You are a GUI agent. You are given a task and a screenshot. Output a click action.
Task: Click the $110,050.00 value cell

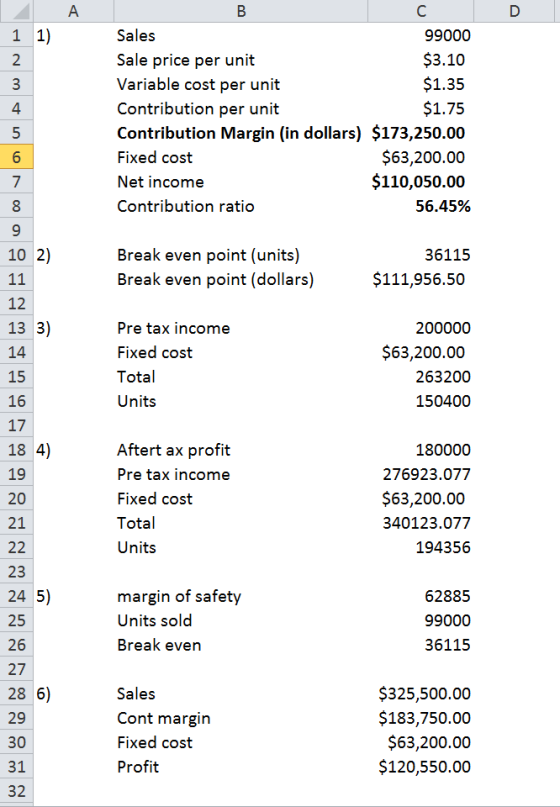[421, 182]
